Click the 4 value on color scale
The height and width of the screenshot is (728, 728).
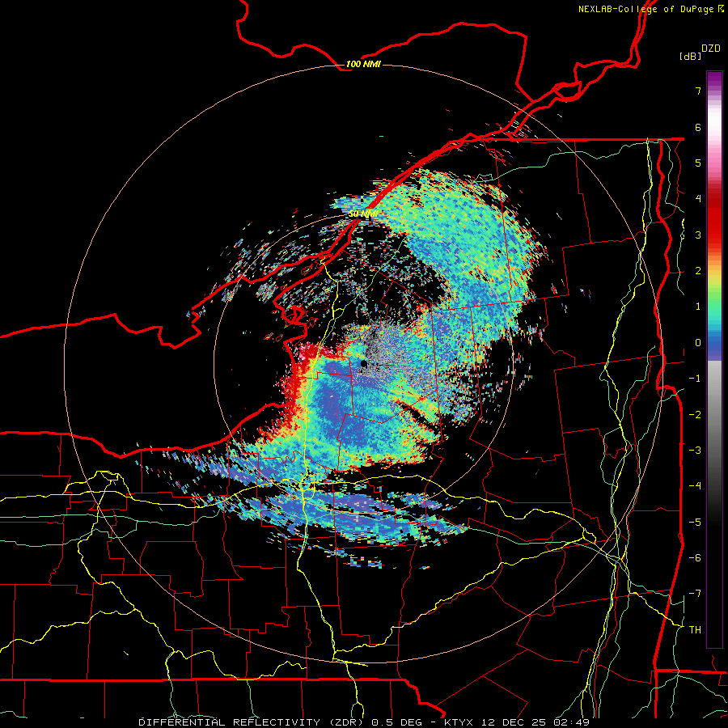click(698, 199)
